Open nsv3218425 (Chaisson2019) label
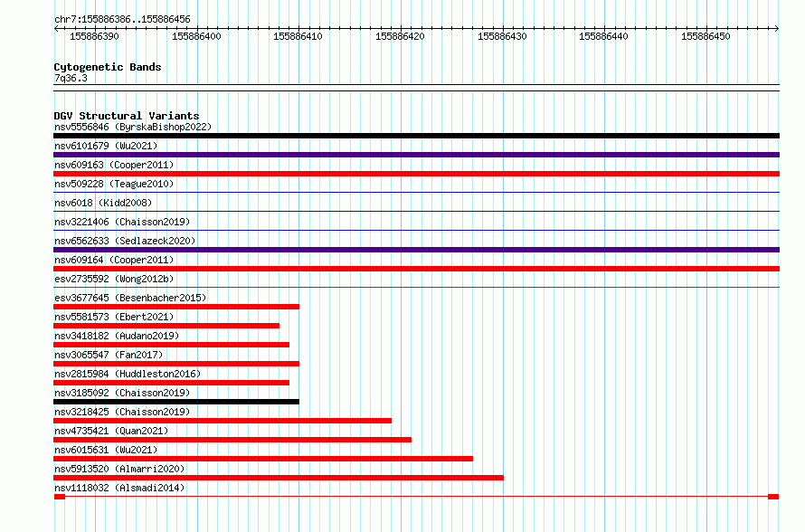Screen dimensions: 805x532 [x=122, y=412]
